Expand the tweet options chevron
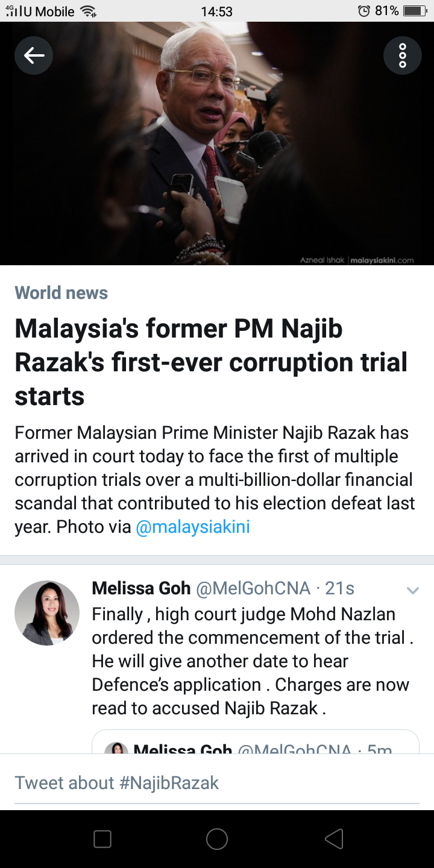Viewport: 434px width, 868px height. pos(412,590)
